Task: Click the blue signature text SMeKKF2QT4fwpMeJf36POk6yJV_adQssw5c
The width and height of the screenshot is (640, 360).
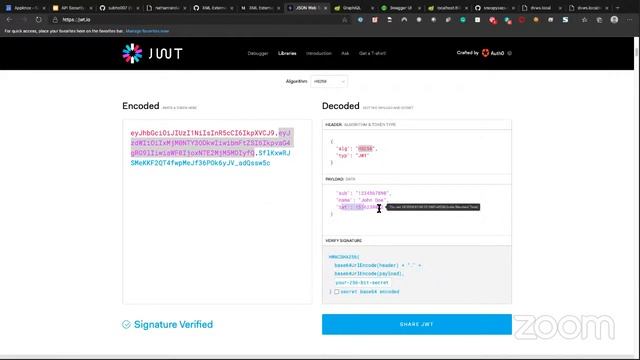Action: (x=200, y=163)
